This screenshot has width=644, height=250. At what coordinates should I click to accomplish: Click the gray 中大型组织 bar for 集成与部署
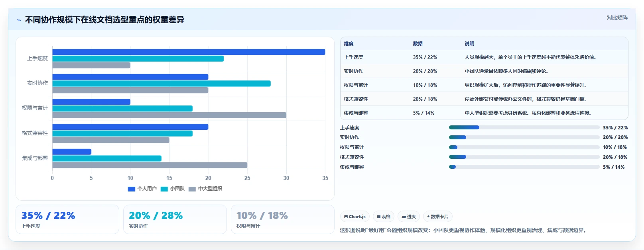[x=150, y=165]
